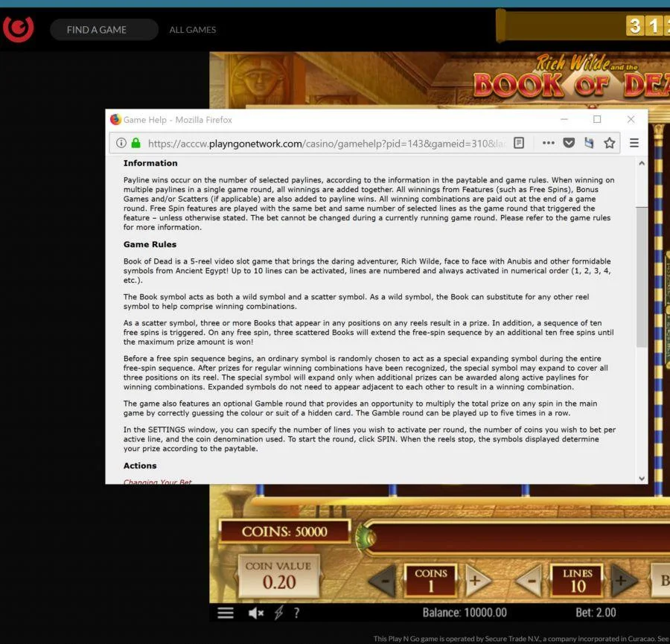This screenshot has width=670, height=644.
Task: Click the Firefox logo in the title bar
Action: tap(115, 119)
